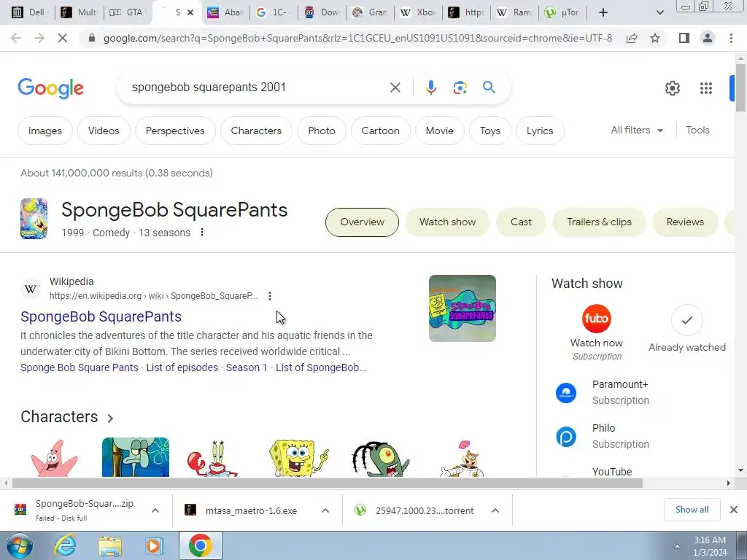Viewport: 747px width, 560px height.
Task: Filter results by Perspectives
Action: pos(175,131)
